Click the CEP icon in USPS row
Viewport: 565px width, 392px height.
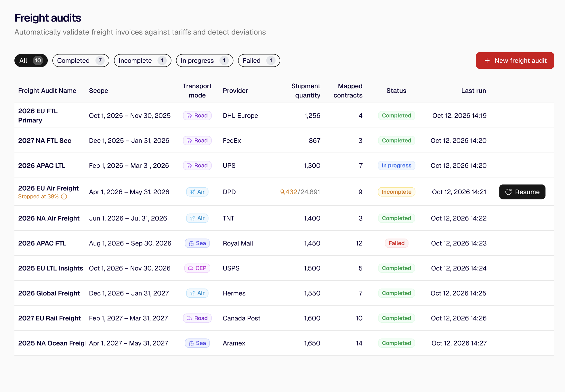[191, 268]
